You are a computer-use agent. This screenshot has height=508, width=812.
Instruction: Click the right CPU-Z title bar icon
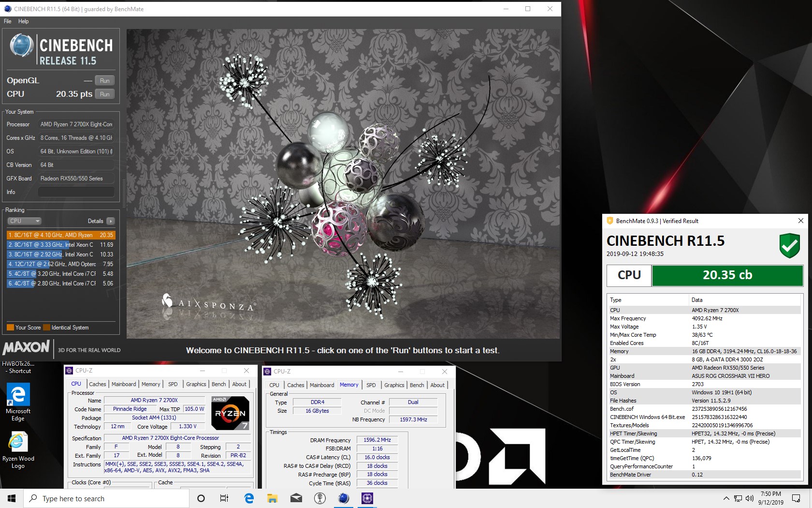coord(268,372)
